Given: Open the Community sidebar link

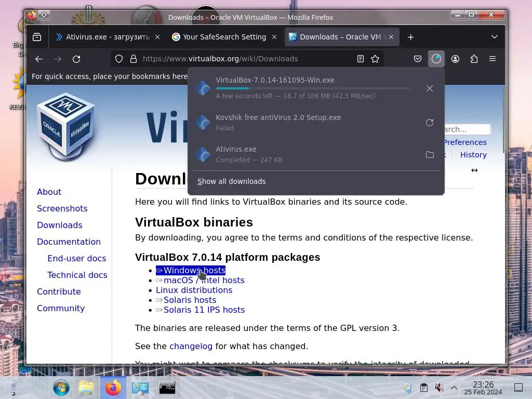Looking at the screenshot, I should pyautogui.click(x=61, y=309).
